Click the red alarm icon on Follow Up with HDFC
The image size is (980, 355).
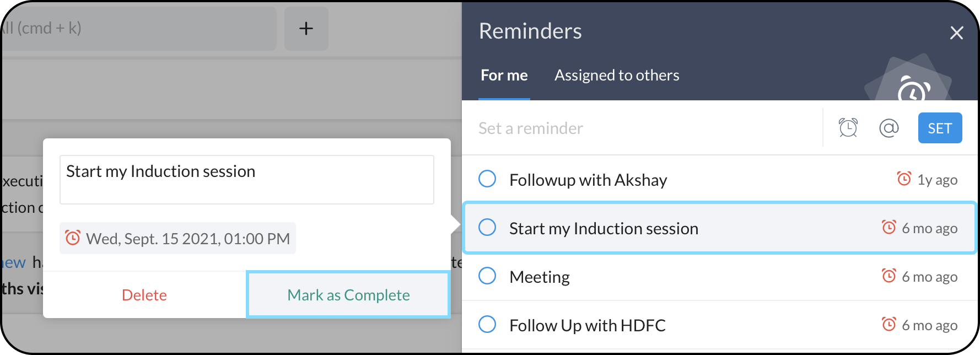pos(889,324)
